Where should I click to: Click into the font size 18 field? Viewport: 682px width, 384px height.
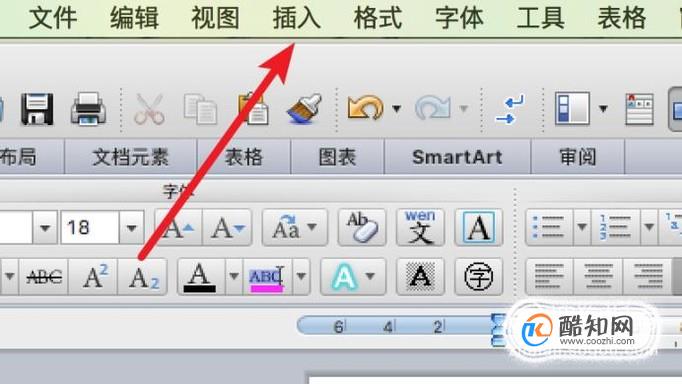coord(90,227)
